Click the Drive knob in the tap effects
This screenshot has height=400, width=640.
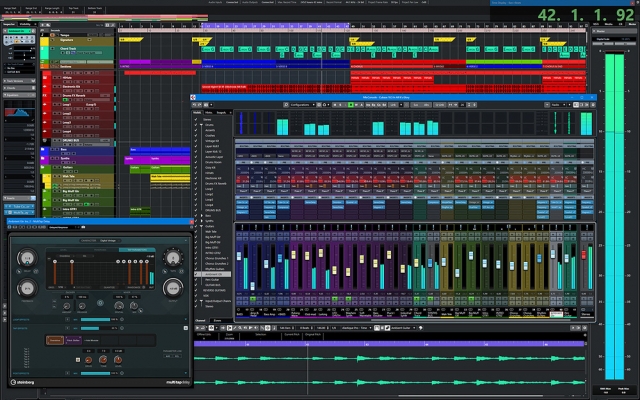point(89,360)
